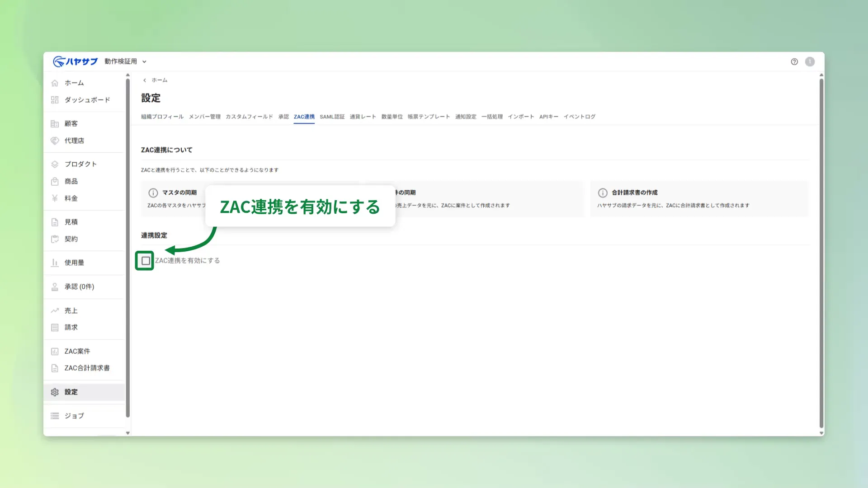Viewport: 868px width, 488px height.
Task: Go back via the ホーム breadcrumb link
Action: pyautogui.click(x=160, y=80)
